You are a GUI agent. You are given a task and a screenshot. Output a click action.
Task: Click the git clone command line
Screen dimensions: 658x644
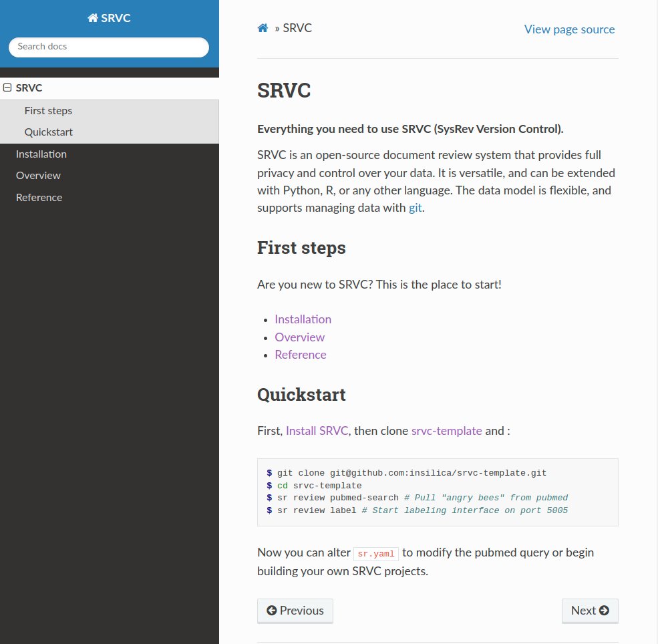click(x=407, y=473)
